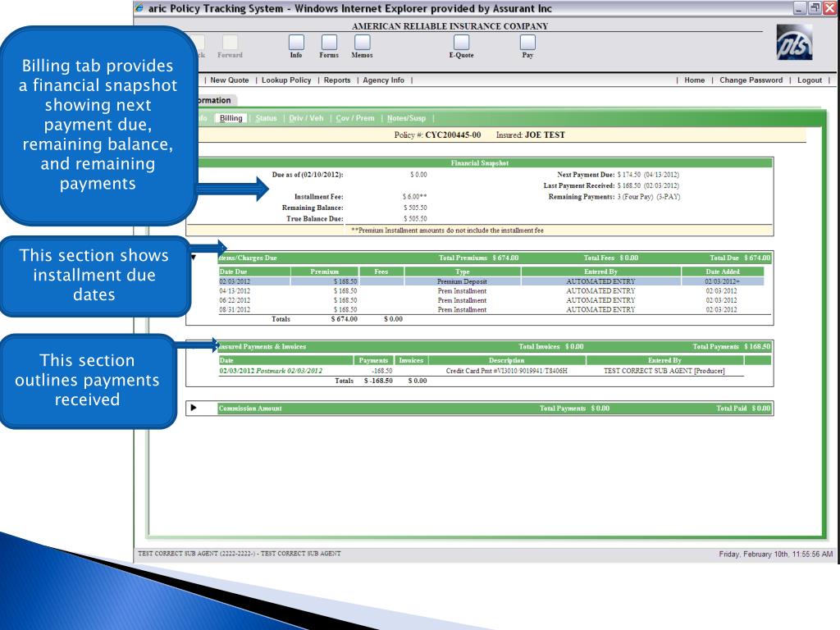Open the Notes/Susp tab
The height and width of the screenshot is (630, 840).
click(407, 118)
